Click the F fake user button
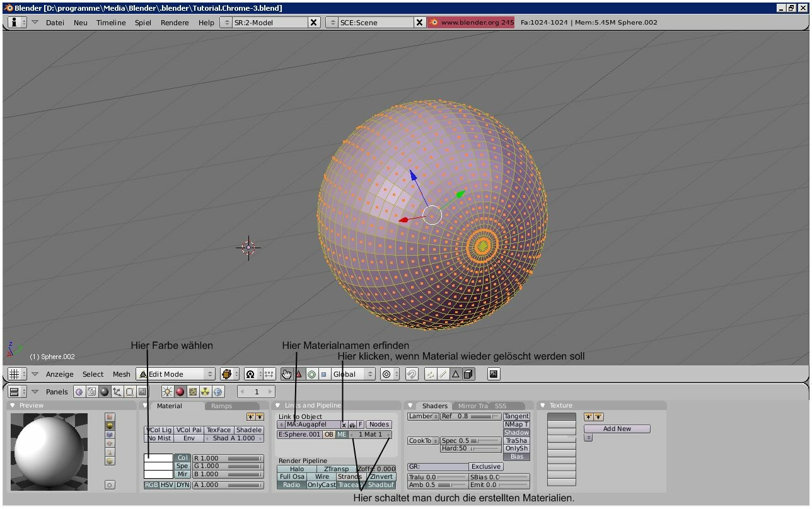This screenshot has width=812, height=509. pyautogui.click(x=361, y=425)
